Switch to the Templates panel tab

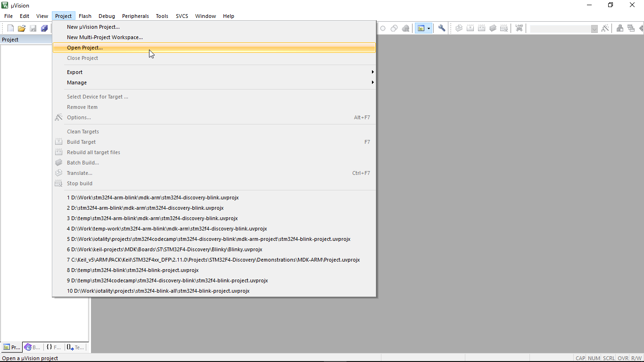point(75,347)
